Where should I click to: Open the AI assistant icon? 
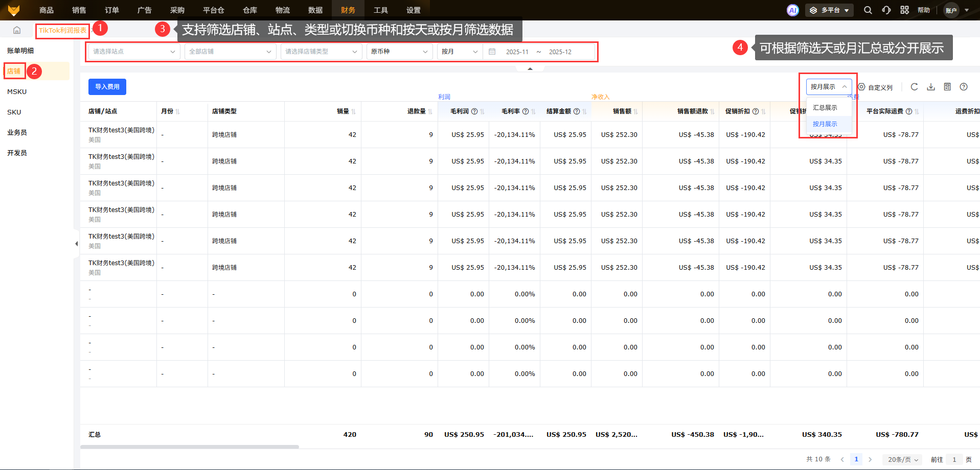792,10
